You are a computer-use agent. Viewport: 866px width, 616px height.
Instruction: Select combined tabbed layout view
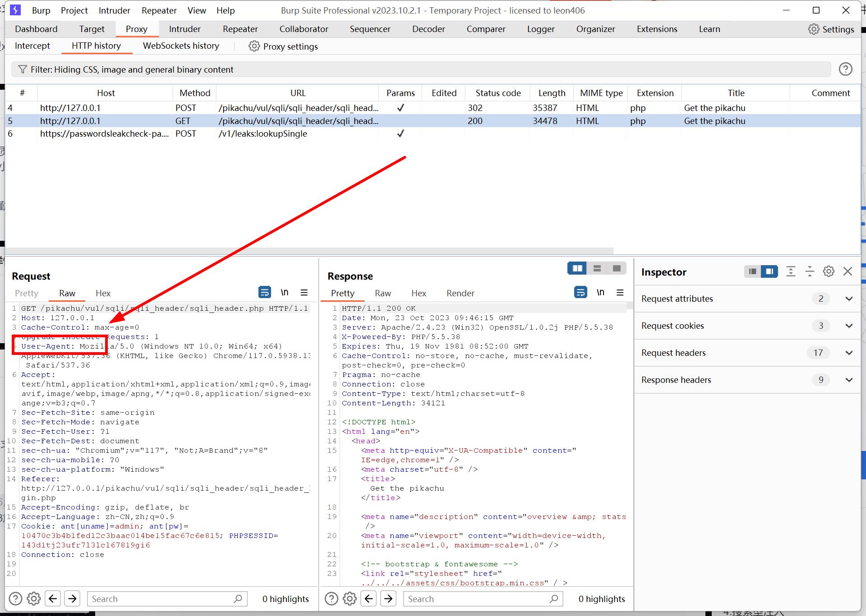[x=617, y=268]
